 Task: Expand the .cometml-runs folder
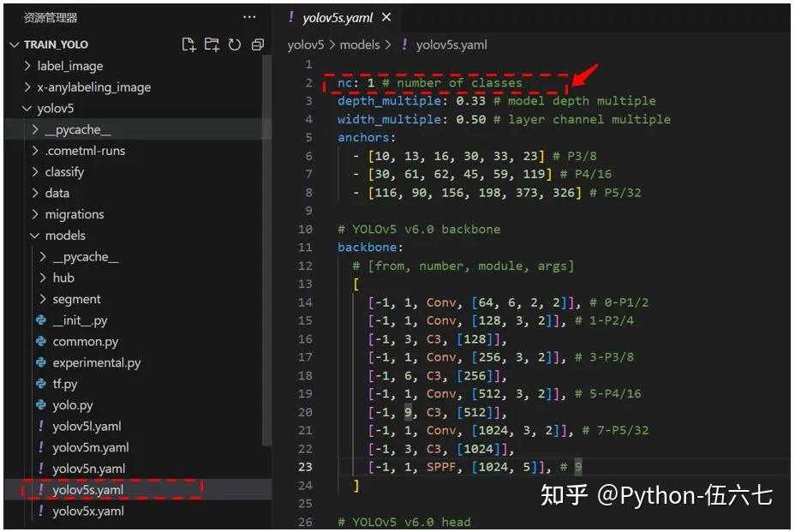coord(35,151)
